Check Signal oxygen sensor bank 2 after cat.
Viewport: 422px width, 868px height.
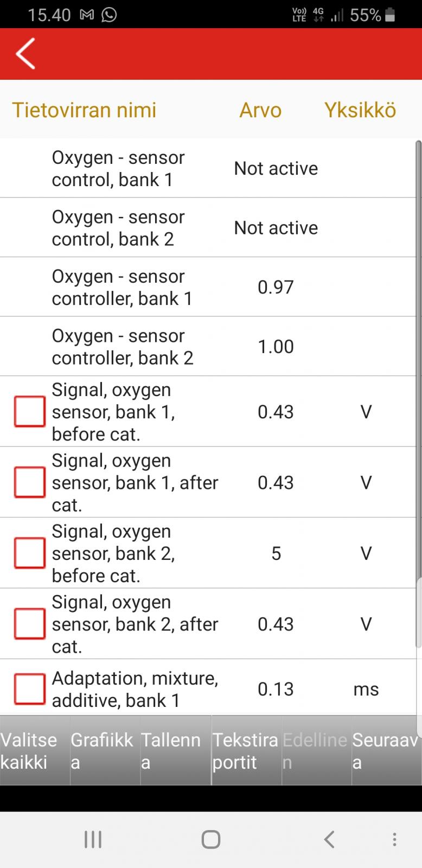click(29, 623)
